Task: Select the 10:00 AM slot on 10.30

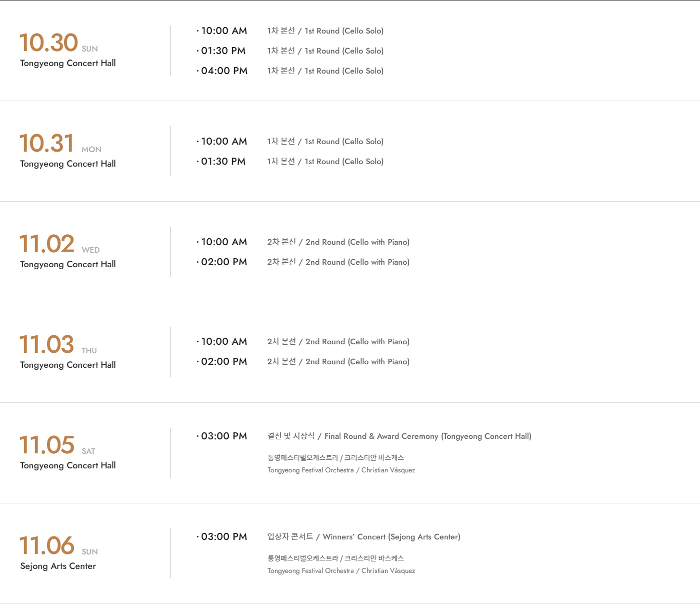Action: pyautogui.click(x=222, y=31)
